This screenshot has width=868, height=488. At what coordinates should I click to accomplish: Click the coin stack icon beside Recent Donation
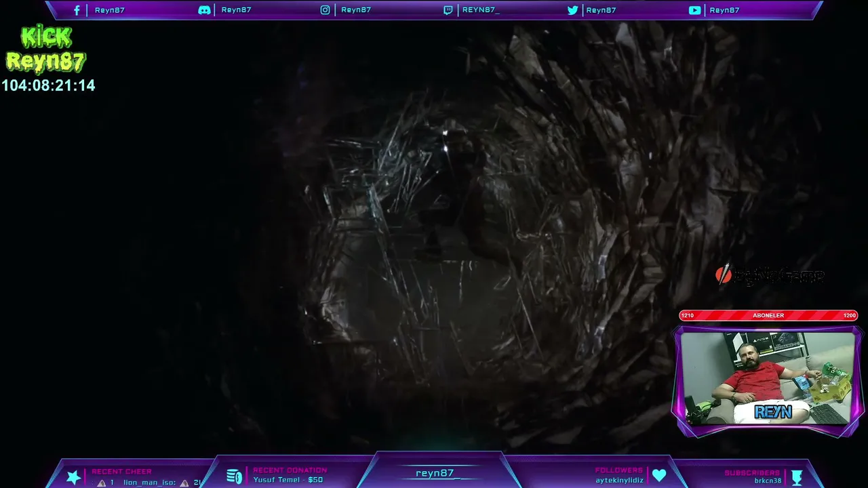[x=235, y=476]
